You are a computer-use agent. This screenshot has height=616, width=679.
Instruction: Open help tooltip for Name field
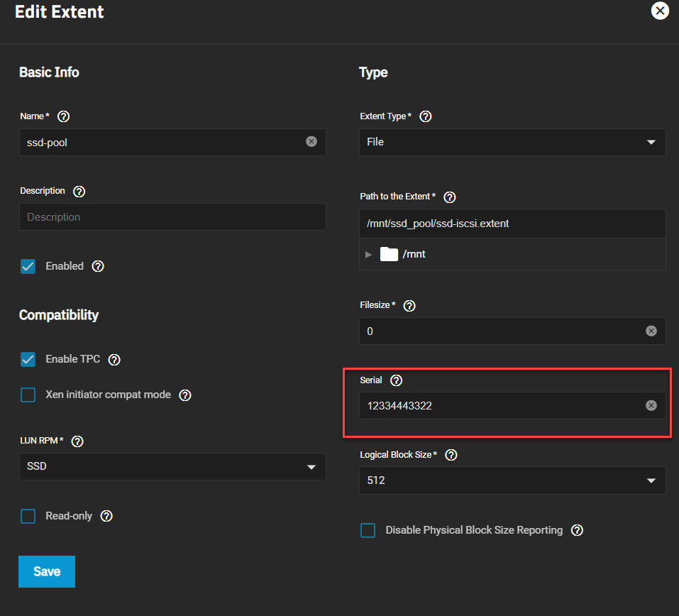tap(63, 116)
